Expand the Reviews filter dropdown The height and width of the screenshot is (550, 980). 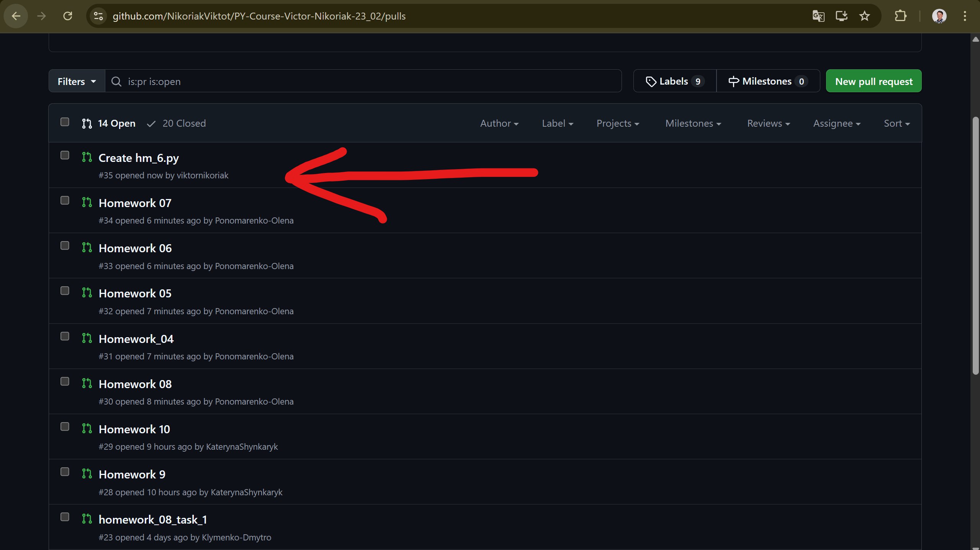[769, 123]
